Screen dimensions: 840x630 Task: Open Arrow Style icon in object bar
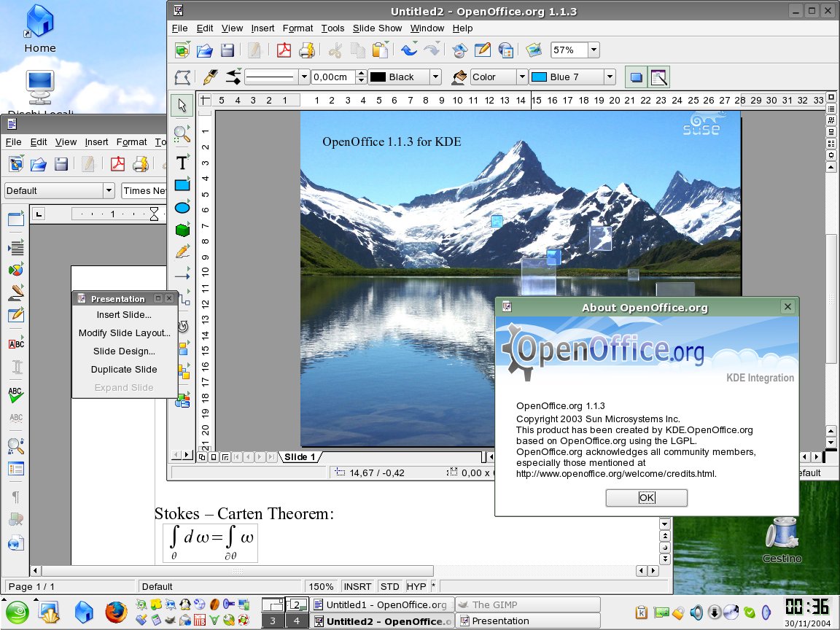click(x=233, y=77)
